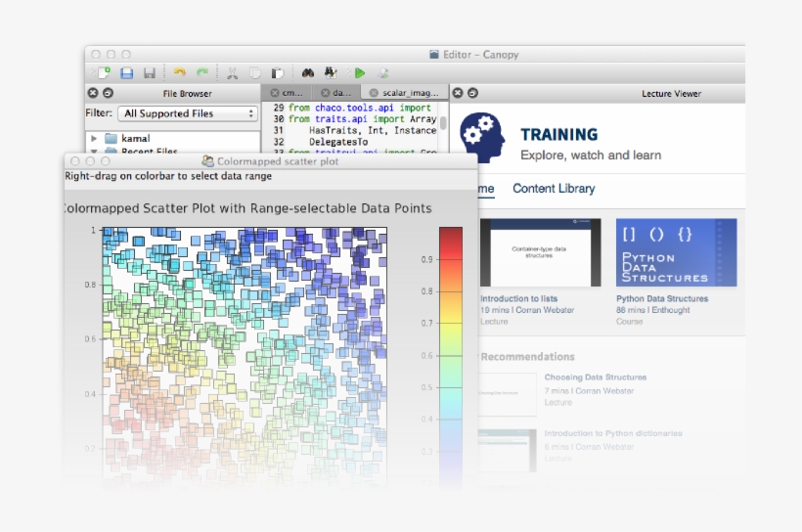Save the current file with blue disk icon
This screenshot has height=532, width=802.
point(126,73)
